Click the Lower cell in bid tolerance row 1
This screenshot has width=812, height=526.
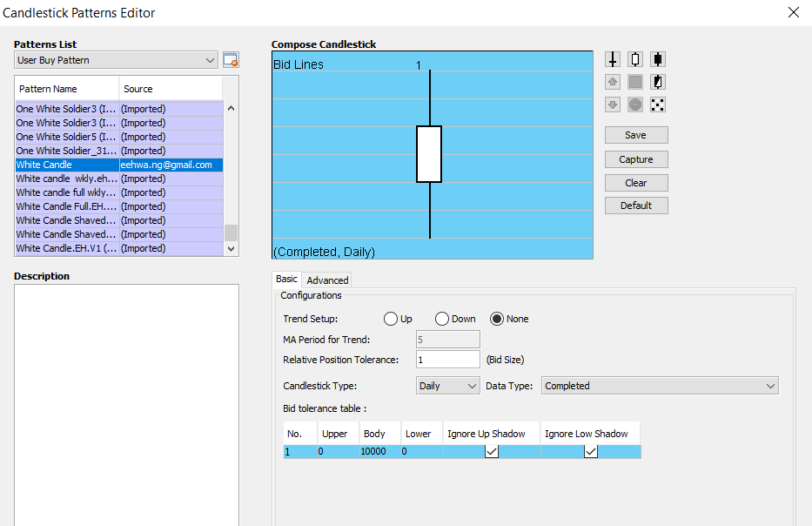(x=422, y=451)
